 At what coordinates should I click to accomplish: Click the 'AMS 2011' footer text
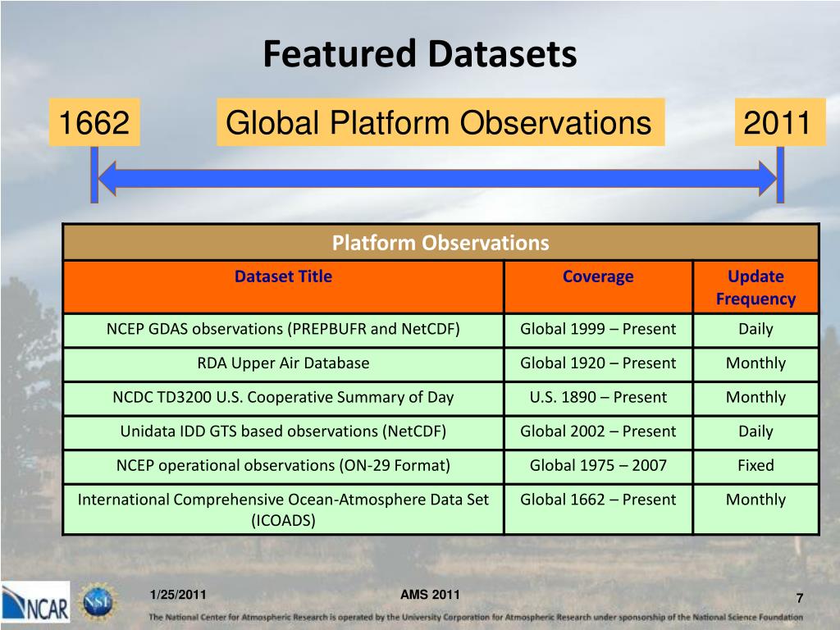(x=430, y=595)
